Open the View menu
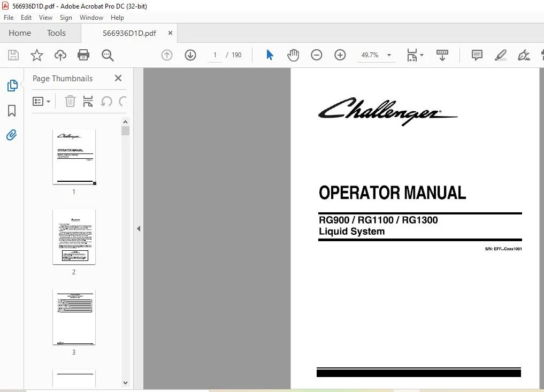This screenshot has width=544, height=392. [x=45, y=17]
